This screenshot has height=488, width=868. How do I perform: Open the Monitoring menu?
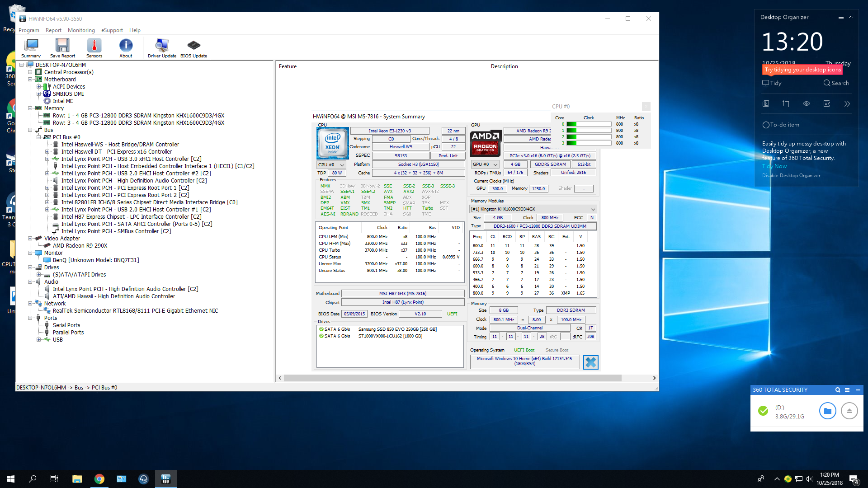[81, 30]
